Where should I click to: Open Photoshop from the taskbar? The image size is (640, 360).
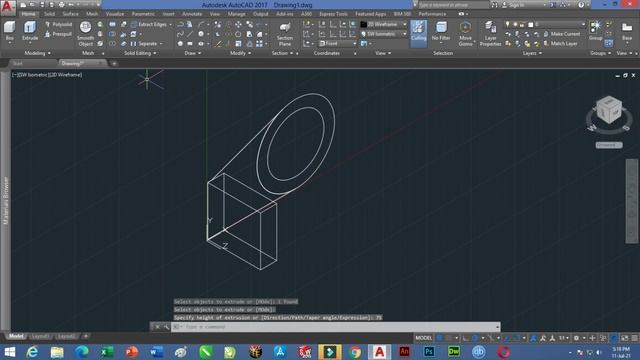[429, 352]
